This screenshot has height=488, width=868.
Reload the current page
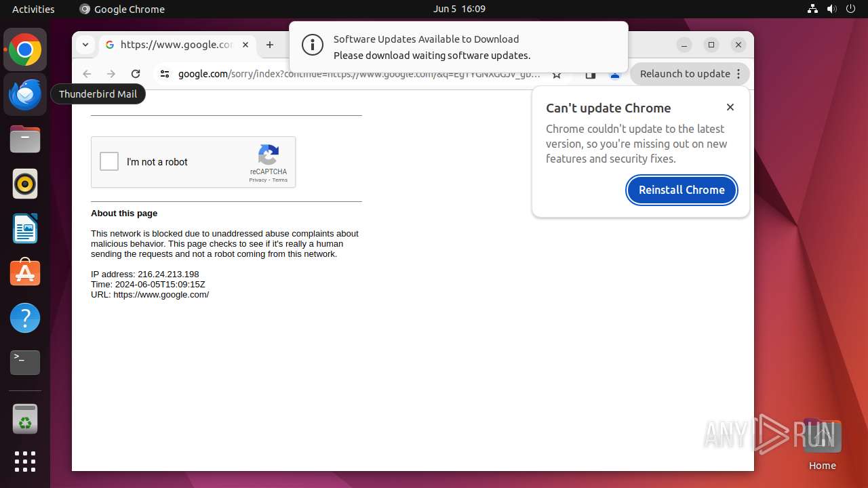pyautogui.click(x=136, y=74)
